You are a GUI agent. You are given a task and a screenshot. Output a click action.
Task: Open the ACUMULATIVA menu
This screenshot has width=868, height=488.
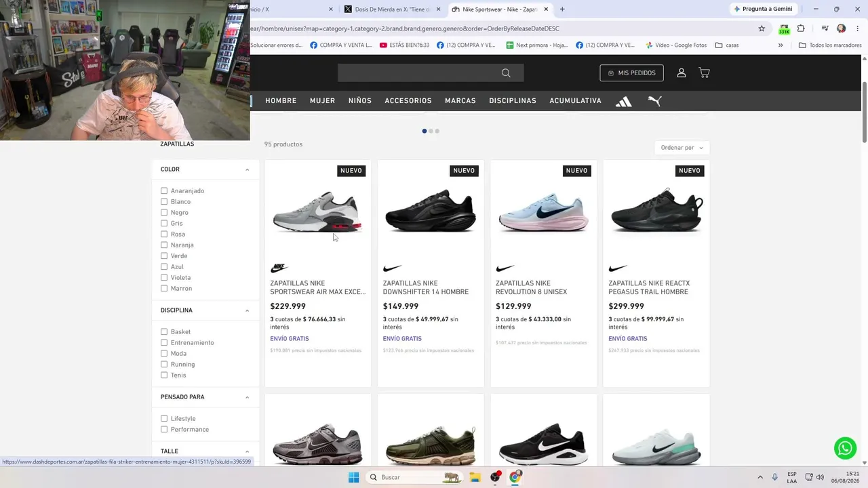[x=575, y=100]
